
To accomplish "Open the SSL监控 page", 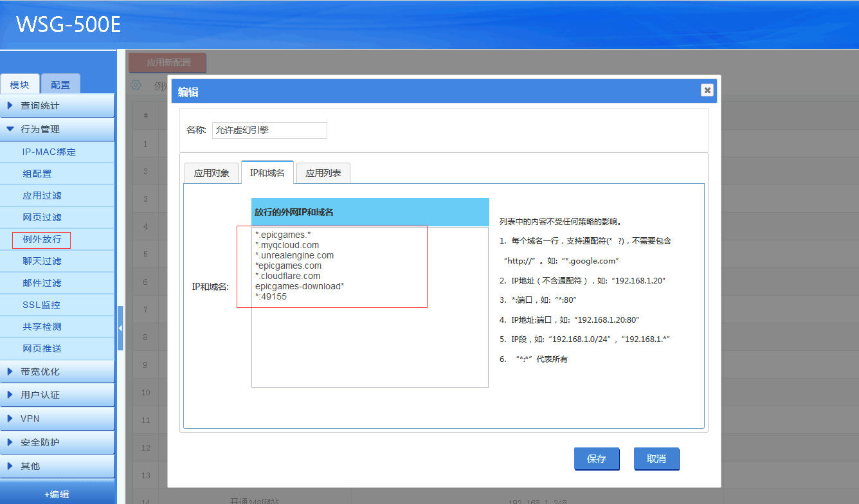I will point(41,305).
